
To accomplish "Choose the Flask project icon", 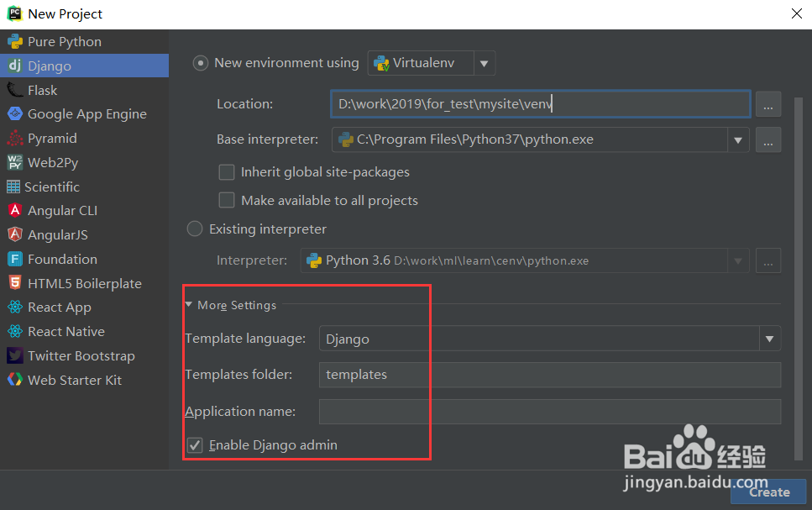I will point(15,90).
